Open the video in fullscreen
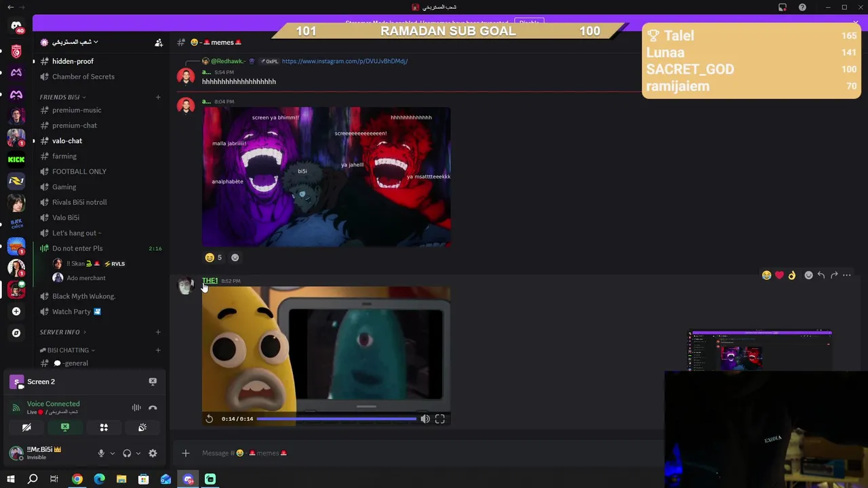 point(440,419)
